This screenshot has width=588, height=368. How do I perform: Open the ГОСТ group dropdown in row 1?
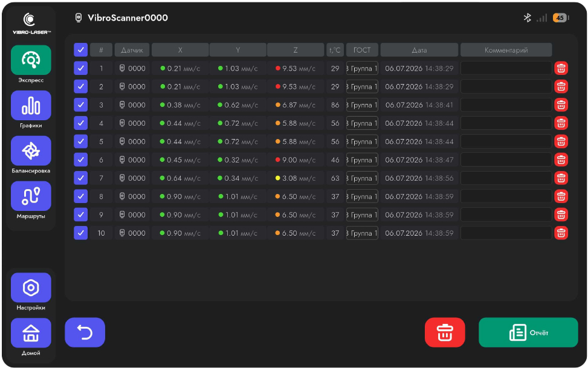362,68
